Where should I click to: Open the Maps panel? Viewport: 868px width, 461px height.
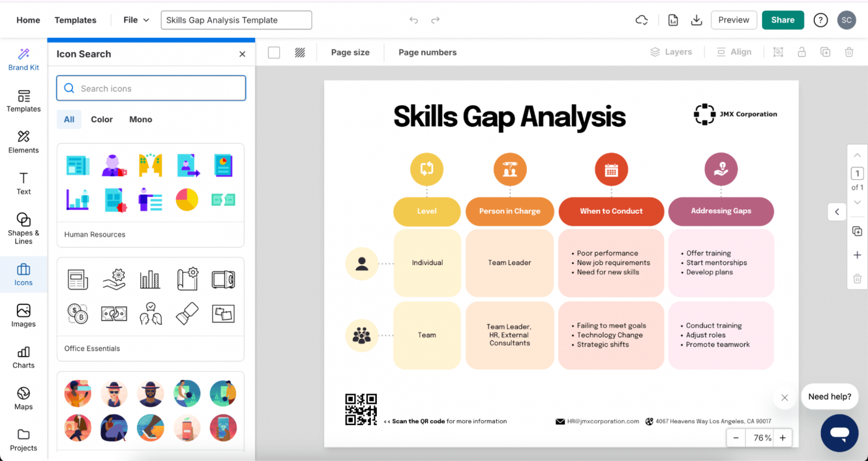23,398
